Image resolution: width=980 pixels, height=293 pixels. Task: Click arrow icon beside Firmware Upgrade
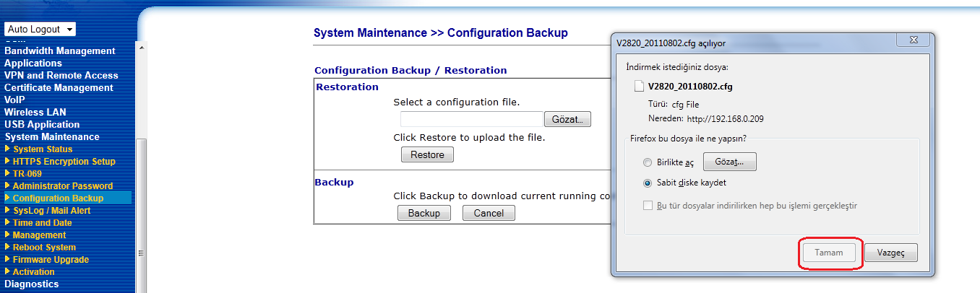[x=8, y=260]
